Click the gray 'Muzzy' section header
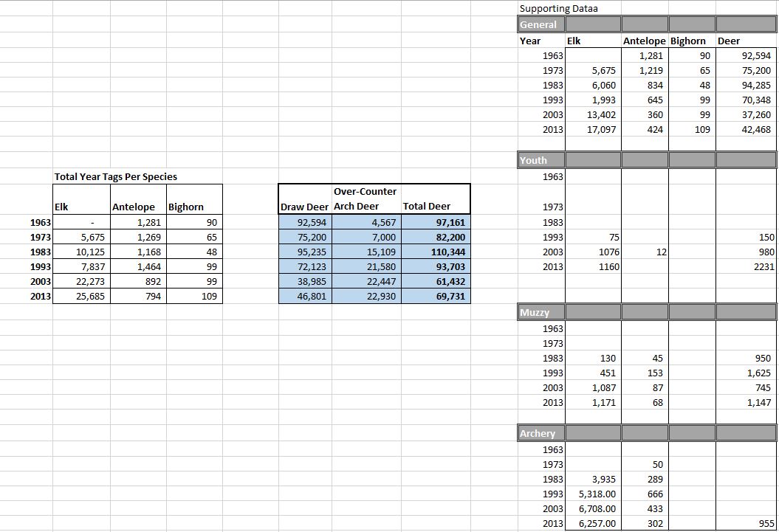 [541, 313]
